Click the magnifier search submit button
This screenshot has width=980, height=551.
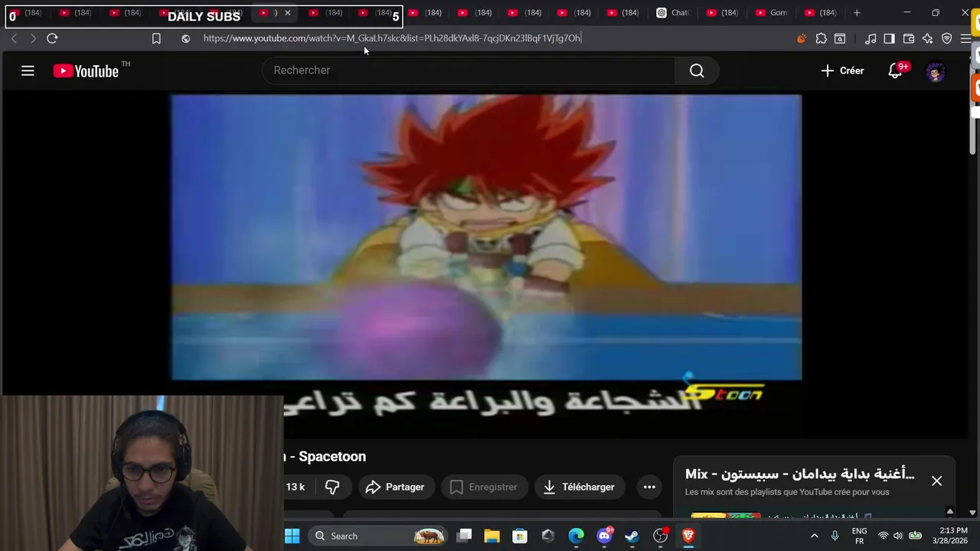click(x=697, y=70)
